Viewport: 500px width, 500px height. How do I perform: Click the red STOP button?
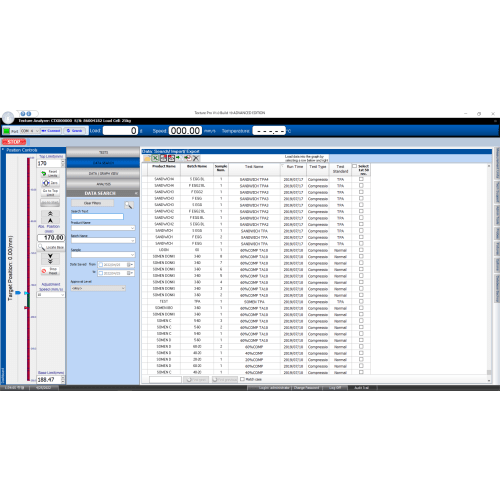tap(14, 142)
